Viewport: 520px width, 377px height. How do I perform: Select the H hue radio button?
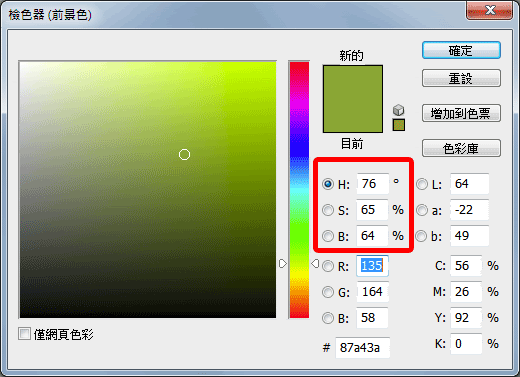pos(328,184)
